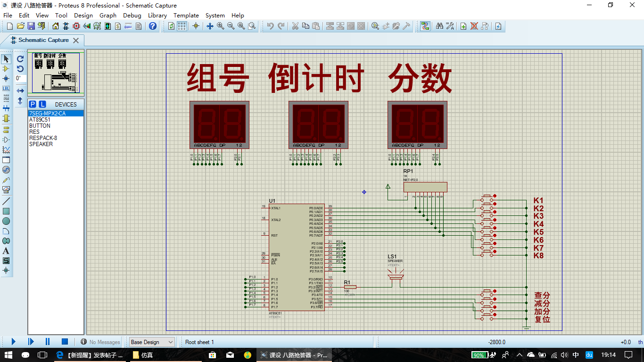
Task: Select 7SEG-MPX2-CA in the device list
Action: click(56, 114)
